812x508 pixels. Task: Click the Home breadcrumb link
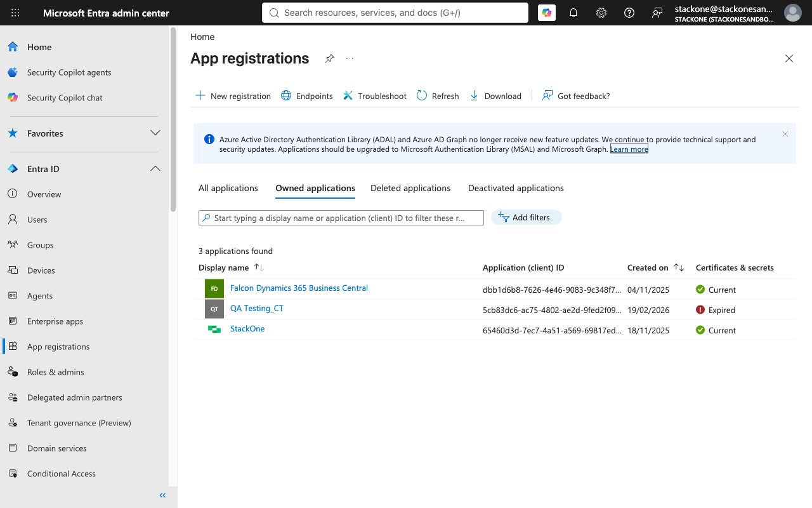tap(202, 37)
